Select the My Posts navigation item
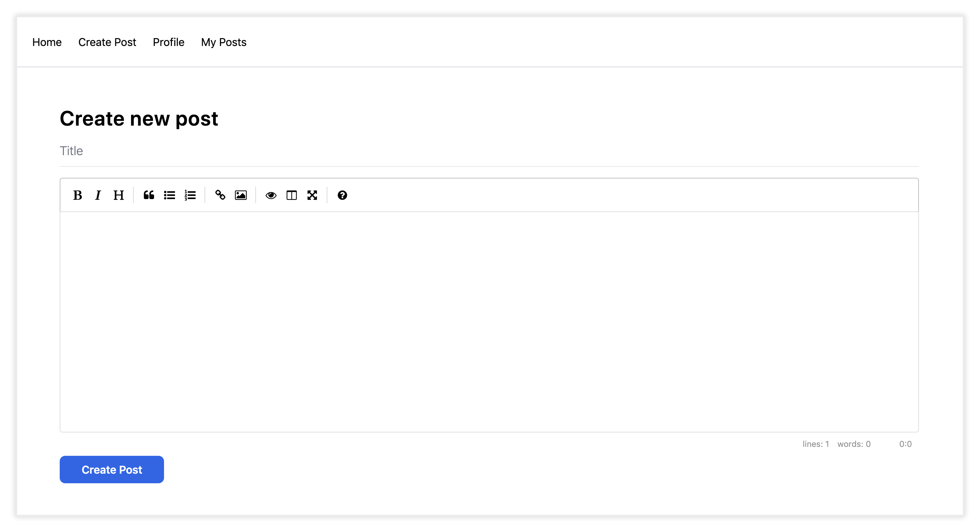980x532 pixels. click(223, 42)
